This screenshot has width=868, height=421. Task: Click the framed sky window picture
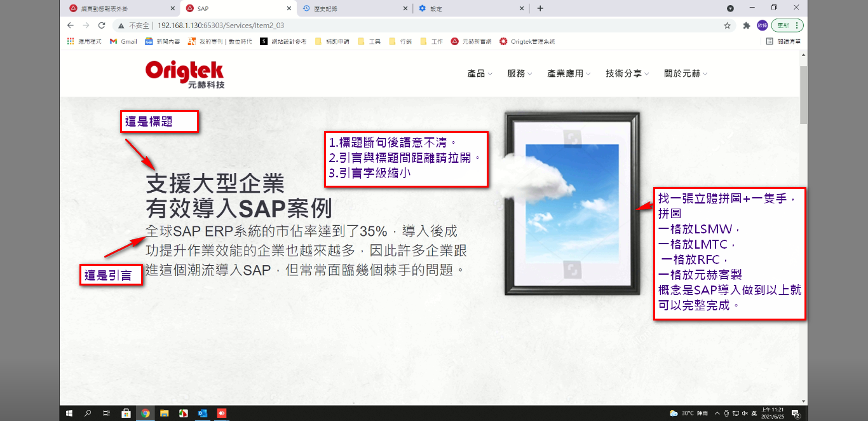click(572, 204)
